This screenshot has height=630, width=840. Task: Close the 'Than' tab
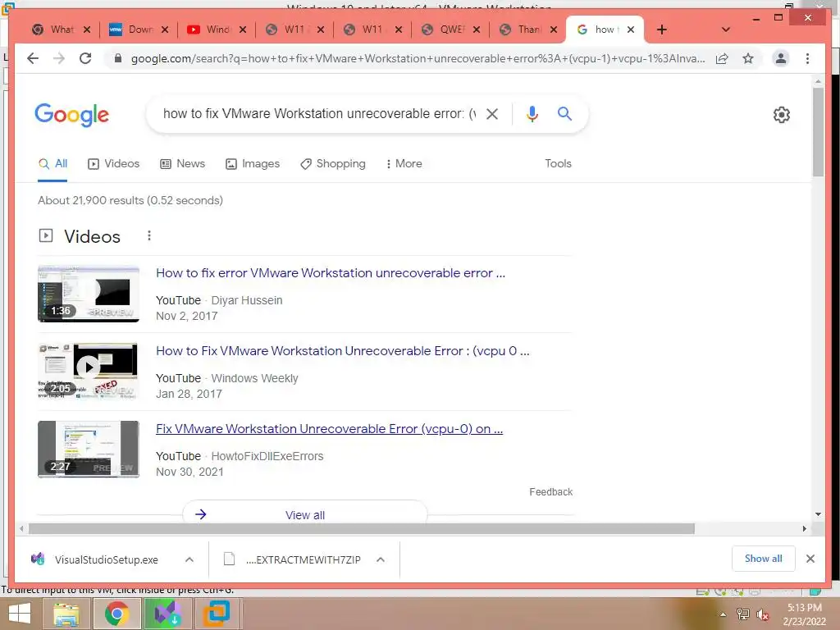tap(554, 30)
